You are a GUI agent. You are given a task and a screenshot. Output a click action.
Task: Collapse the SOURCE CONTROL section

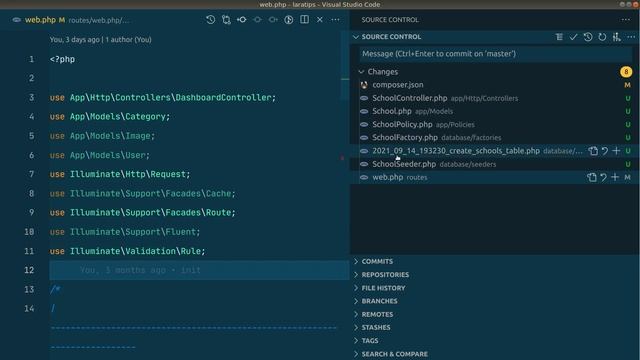pos(356,37)
